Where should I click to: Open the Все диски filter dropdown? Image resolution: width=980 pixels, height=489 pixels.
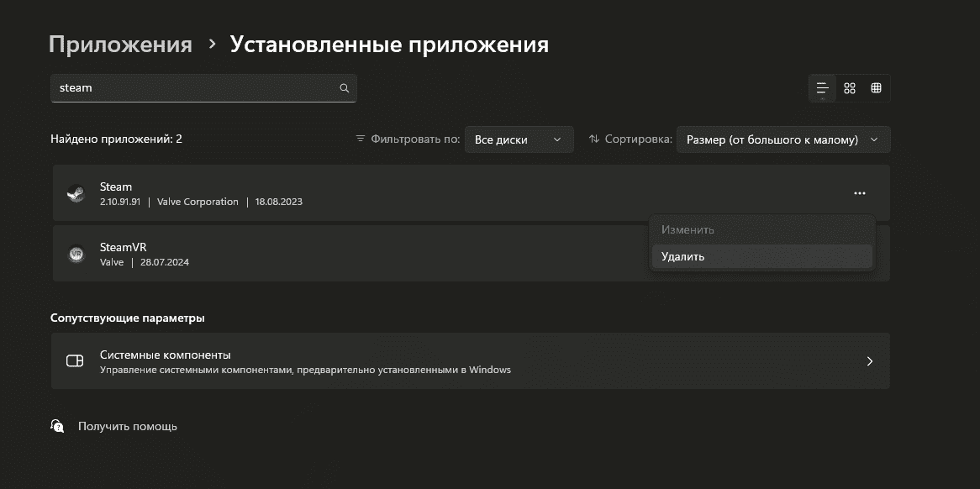[x=519, y=139]
